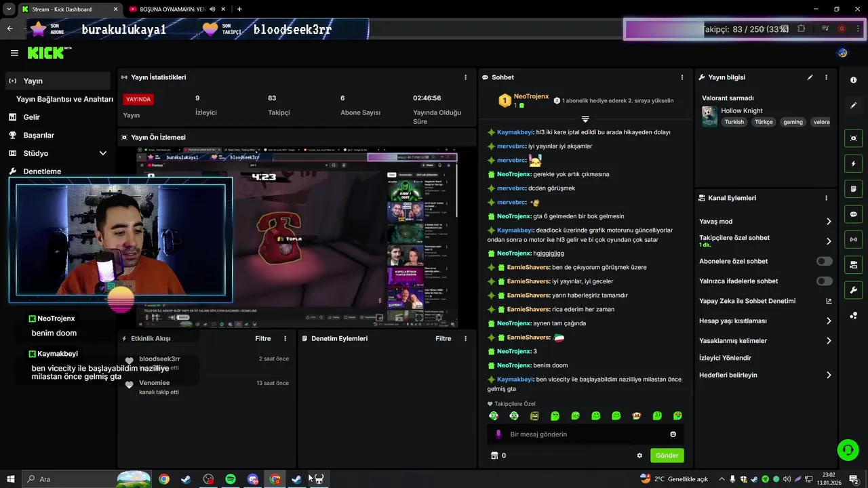This screenshot has height=488, width=868.
Task: Edit stream info with Yayın bilgisi pencil
Action: pyautogui.click(x=810, y=77)
